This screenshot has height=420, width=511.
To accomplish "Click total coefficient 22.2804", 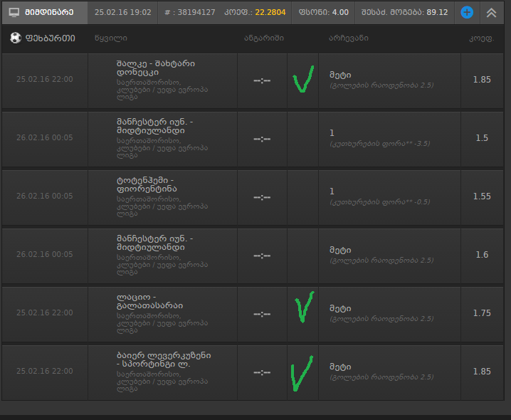I will tap(270, 12).
